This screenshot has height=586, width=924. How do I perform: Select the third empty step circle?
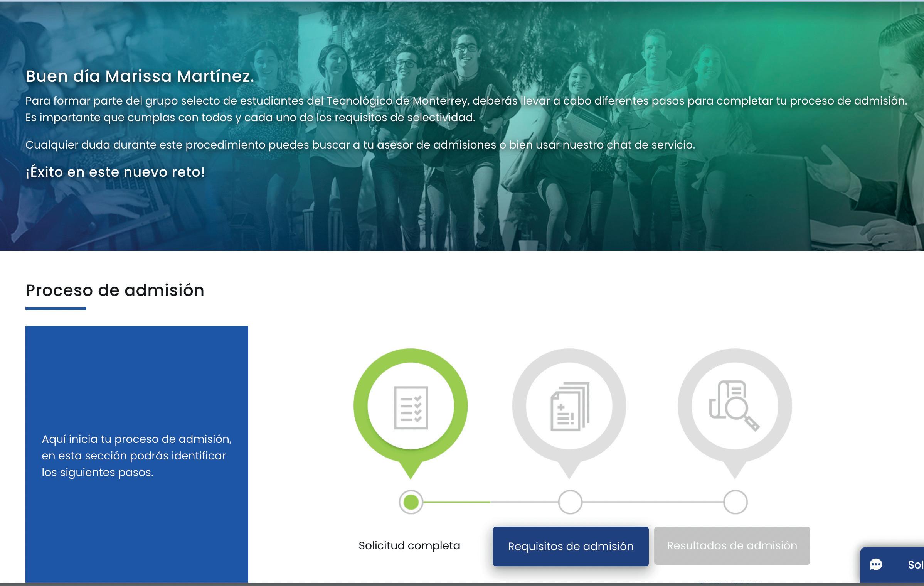coord(735,502)
